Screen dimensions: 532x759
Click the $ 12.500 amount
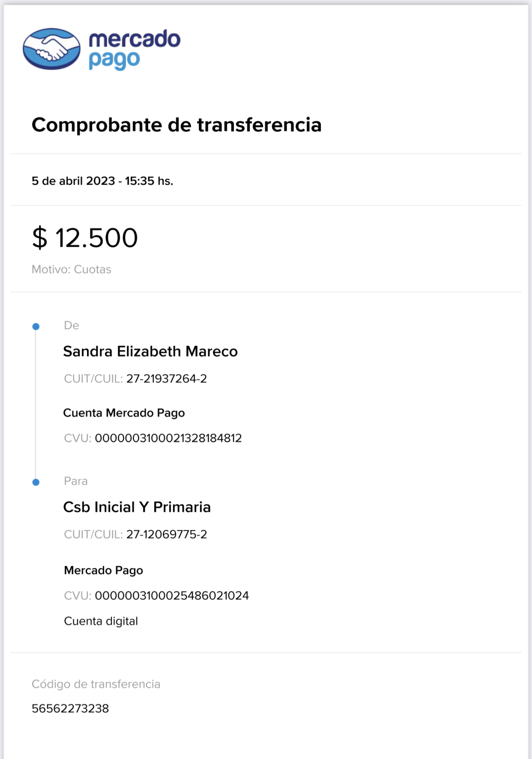[85, 238]
